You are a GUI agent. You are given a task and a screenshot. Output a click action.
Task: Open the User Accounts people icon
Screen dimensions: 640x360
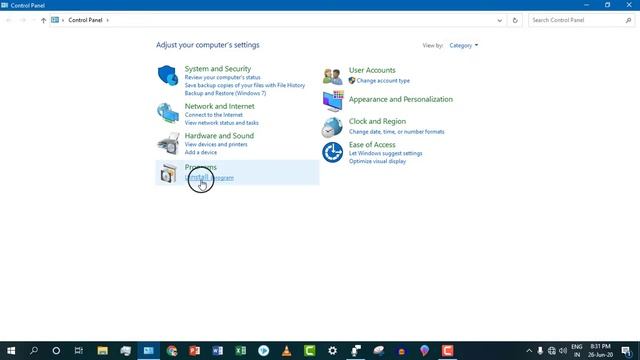[x=332, y=76]
